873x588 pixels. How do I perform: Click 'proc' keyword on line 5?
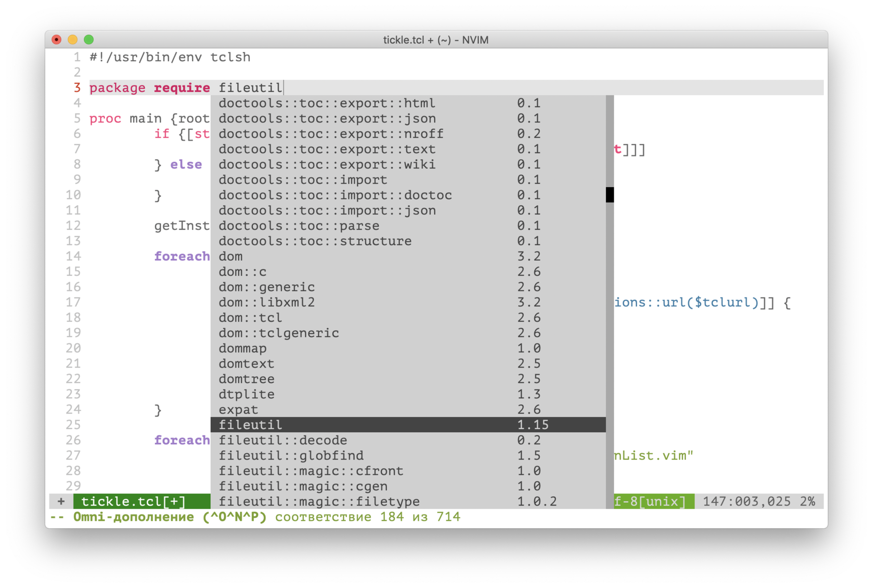105,119
